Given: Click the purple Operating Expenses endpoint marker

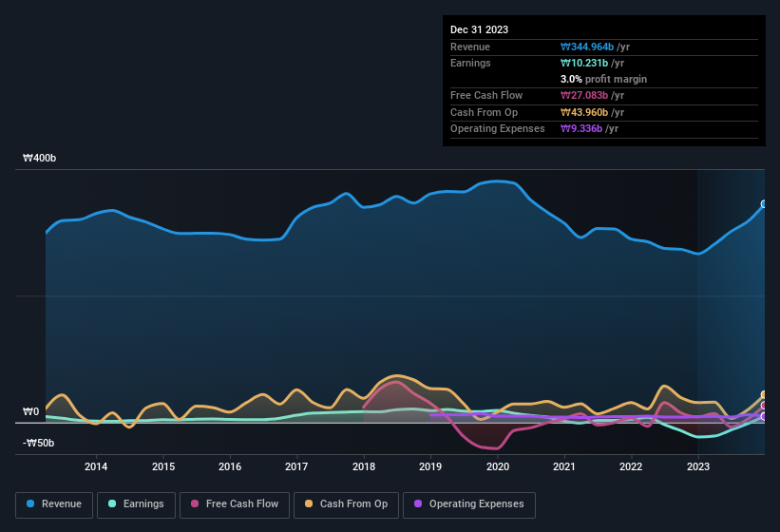Looking at the screenshot, I should (x=764, y=417).
